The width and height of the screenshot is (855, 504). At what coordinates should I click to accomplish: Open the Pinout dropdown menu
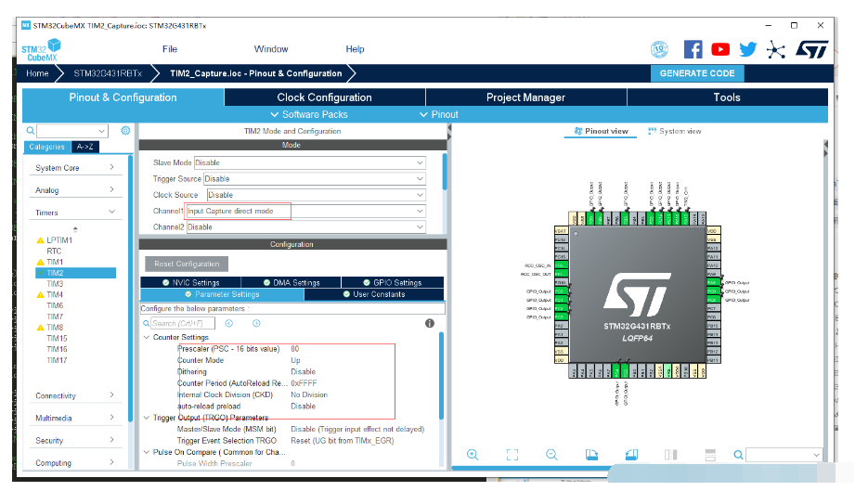point(438,114)
